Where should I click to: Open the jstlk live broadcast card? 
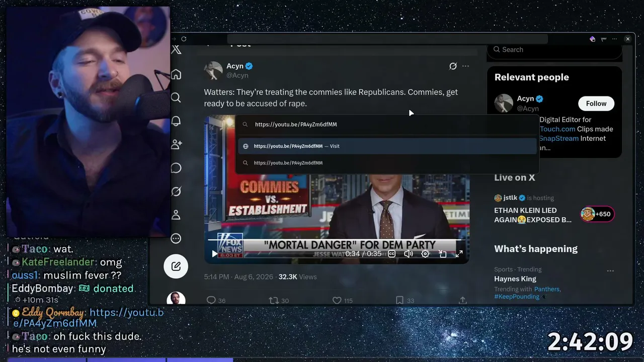554,208
